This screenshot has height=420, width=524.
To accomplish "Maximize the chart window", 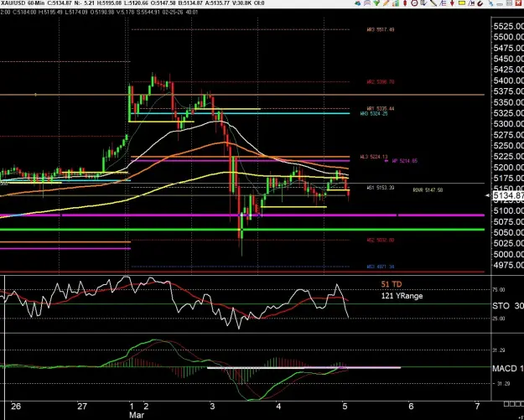I will tap(509, 3).
